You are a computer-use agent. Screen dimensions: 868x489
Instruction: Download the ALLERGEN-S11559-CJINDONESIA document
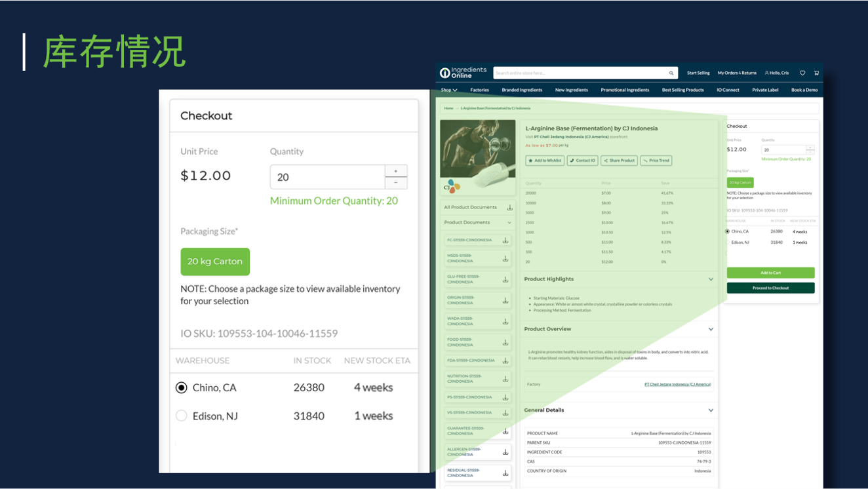[505, 452]
